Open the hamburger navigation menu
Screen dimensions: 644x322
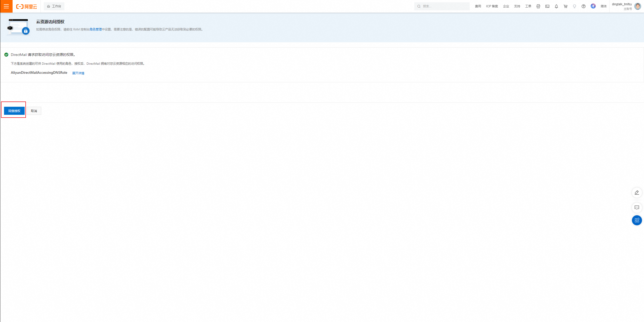[6, 6]
